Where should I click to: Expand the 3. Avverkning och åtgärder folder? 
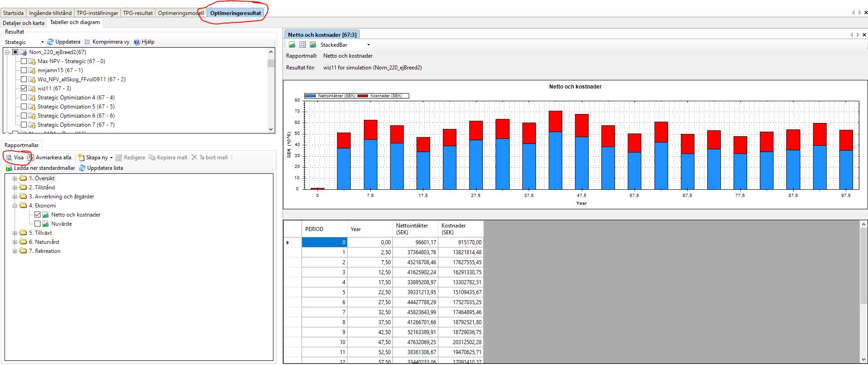[15, 197]
